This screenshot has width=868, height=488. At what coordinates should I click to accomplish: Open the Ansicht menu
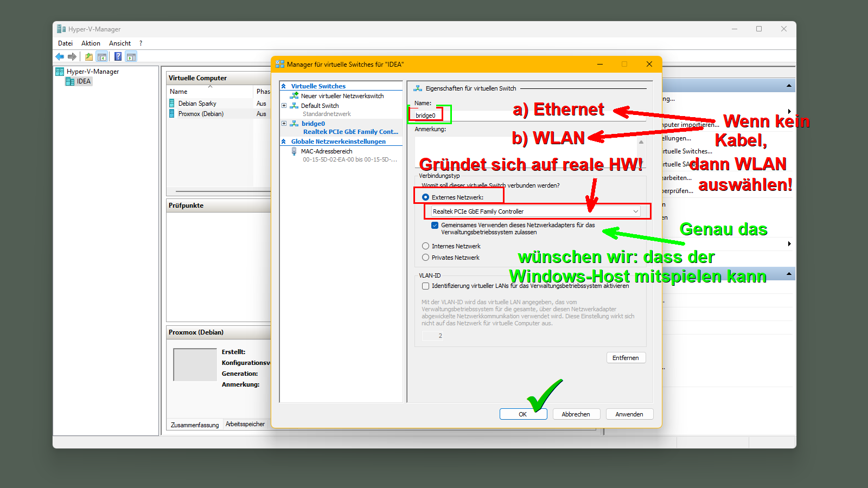pos(119,43)
